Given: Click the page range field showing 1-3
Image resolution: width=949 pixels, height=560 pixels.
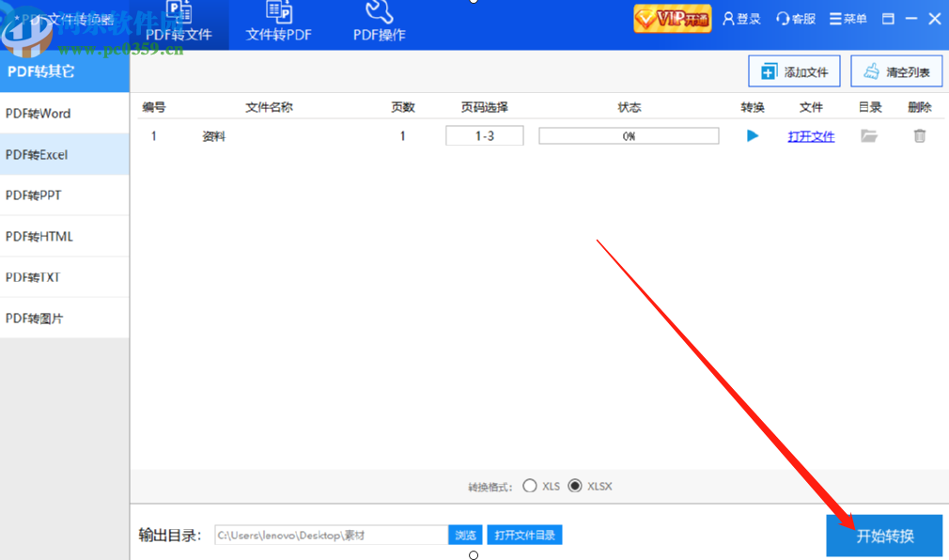Looking at the screenshot, I should [x=484, y=135].
